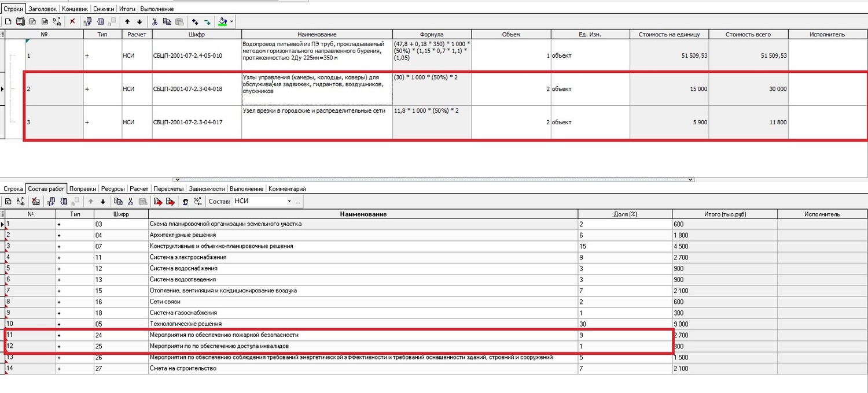Move work item down in lower toolbar
Viewport: 868px width, 393px height.
point(103,201)
